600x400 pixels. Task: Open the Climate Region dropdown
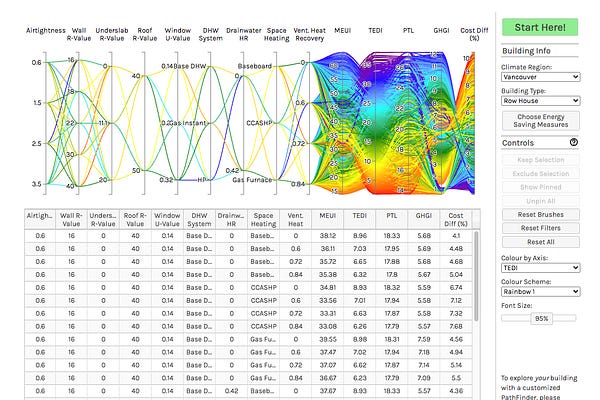point(540,77)
